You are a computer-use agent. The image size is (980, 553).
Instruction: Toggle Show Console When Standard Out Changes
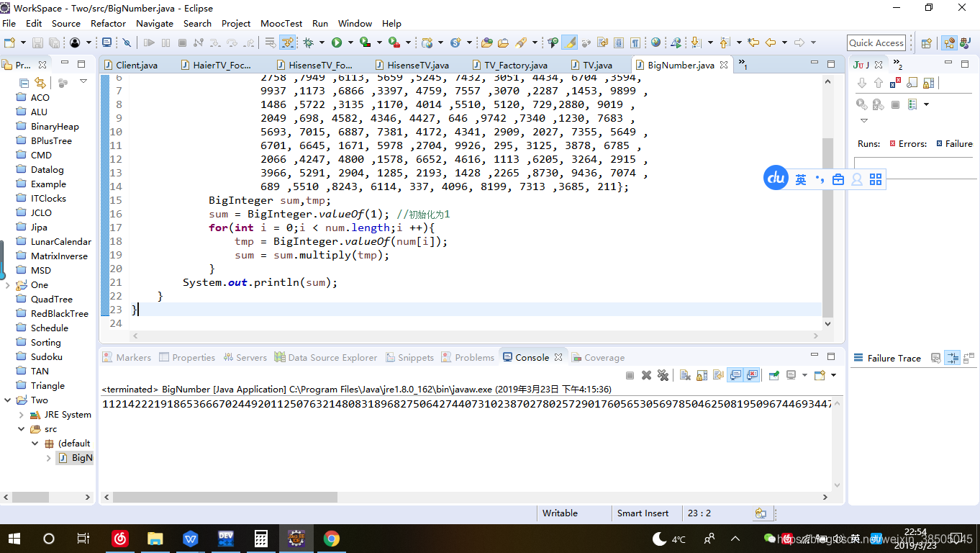click(735, 375)
